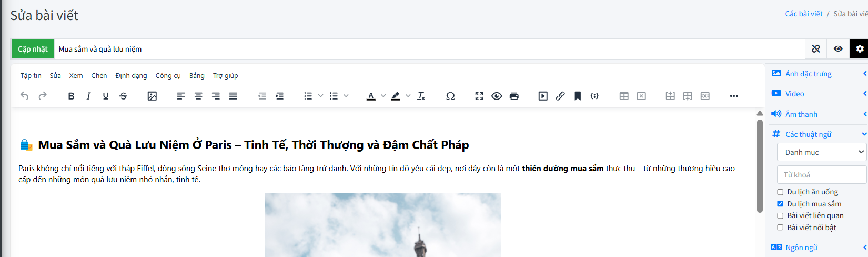This screenshot has height=257, width=868.
Task: Toggle article visibility eye button
Action: [838, 49]
